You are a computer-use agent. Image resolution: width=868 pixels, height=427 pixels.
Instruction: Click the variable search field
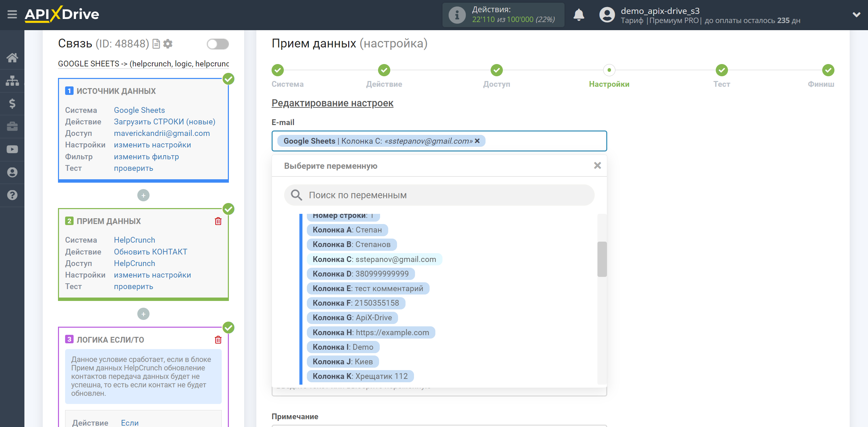439,195
